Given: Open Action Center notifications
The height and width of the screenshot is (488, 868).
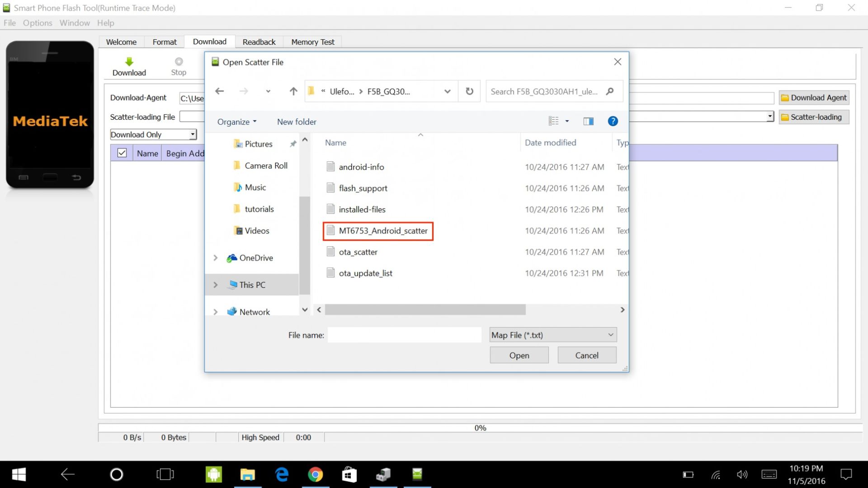Looking at the screenshot, I should point(846,474).
